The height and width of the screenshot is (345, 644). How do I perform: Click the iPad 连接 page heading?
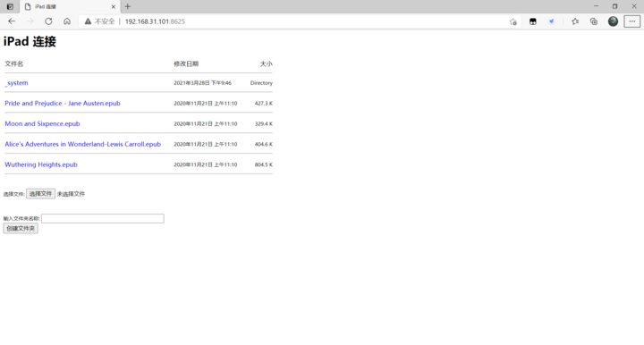pyautogui.click(x=30, y=41)
